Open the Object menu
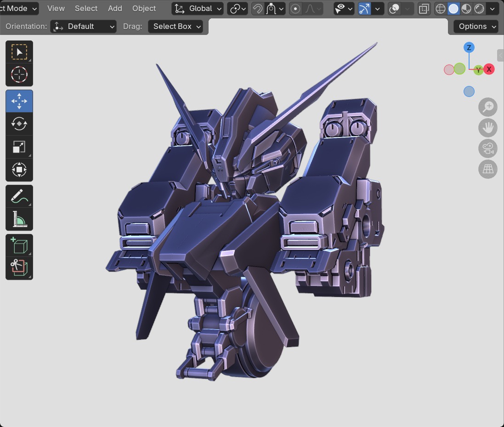 144,9
